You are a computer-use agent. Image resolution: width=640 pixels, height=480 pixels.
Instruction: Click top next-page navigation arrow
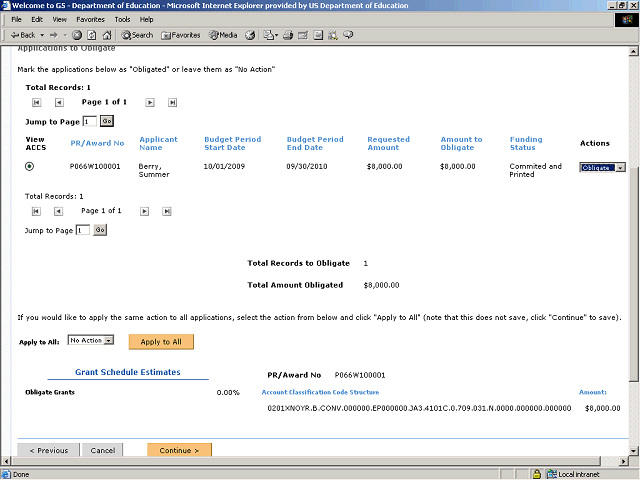[150, 102]
